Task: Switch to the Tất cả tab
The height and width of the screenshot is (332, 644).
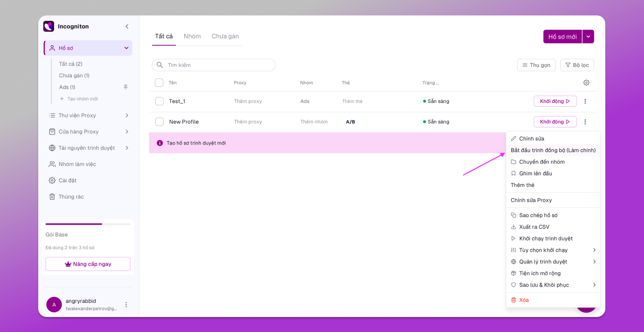Action: coord(164,36)
